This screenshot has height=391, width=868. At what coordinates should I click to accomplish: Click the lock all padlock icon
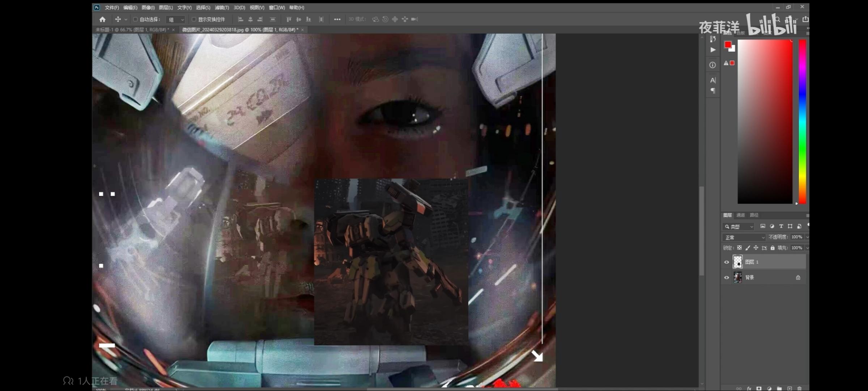coord(773,248)
